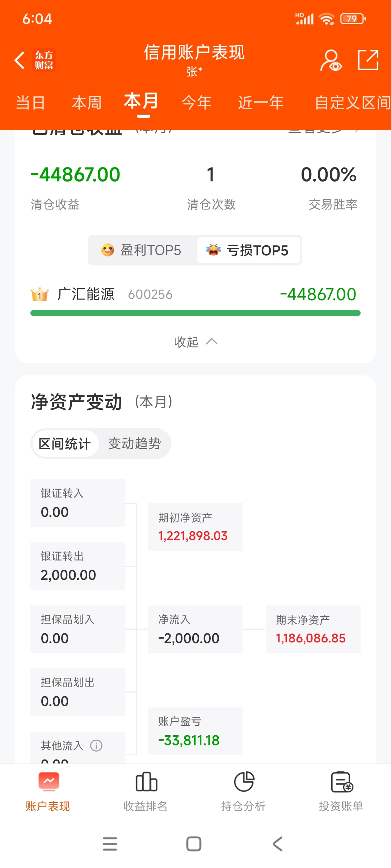Open the 东方财富 logo icon
The width and height of the screenshot is (391, 868).
tap(44, 60)
